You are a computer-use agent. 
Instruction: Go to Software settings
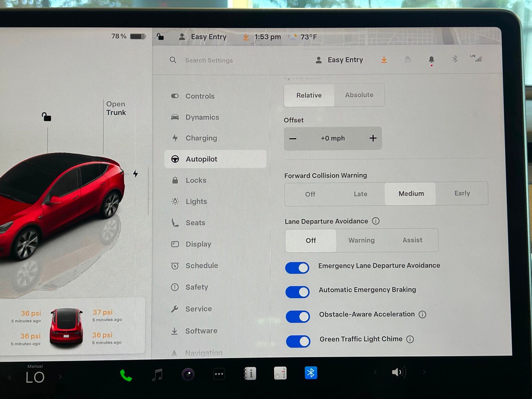(201, 331)
